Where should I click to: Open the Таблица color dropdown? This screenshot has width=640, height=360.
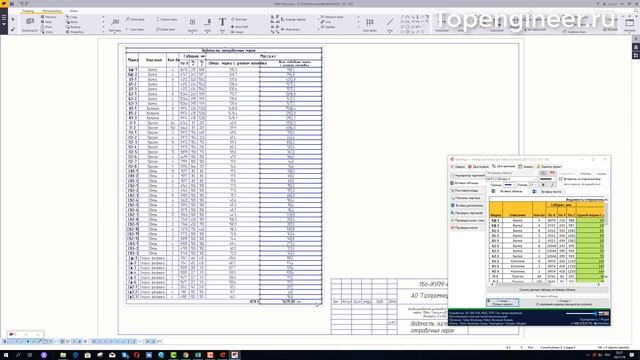tap(509, 185)
